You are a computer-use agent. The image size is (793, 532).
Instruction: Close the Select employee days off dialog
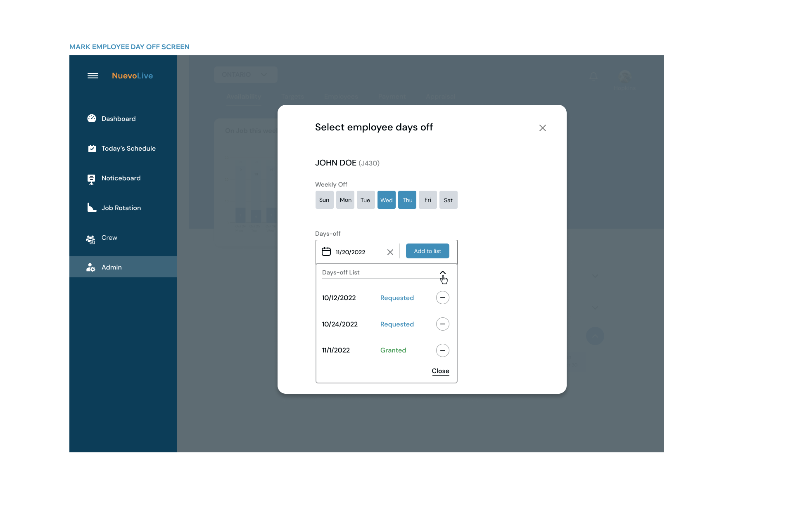(x=542, y=128)
